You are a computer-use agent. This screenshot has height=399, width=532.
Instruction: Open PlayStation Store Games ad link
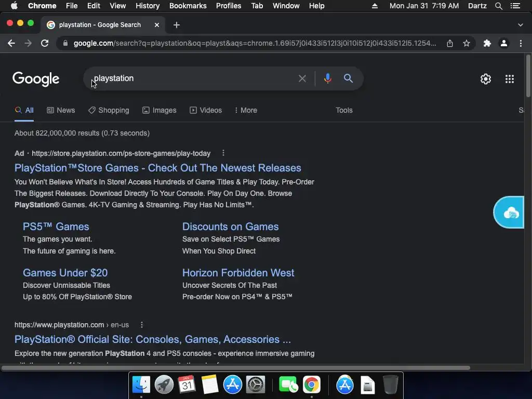[158, 168]
